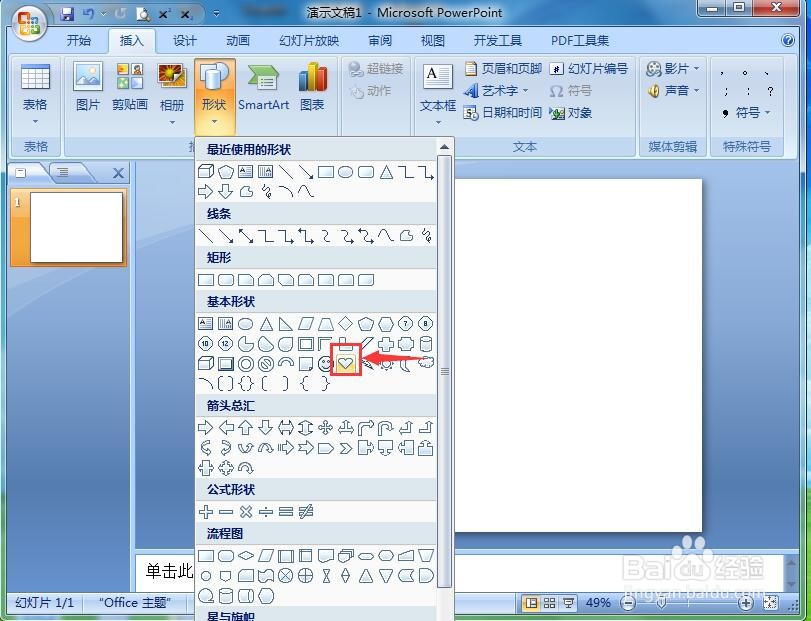The width and height of the screenshot is (811, 621).
Task: Open 剪贴画 clip art pane
Action: 130,86
